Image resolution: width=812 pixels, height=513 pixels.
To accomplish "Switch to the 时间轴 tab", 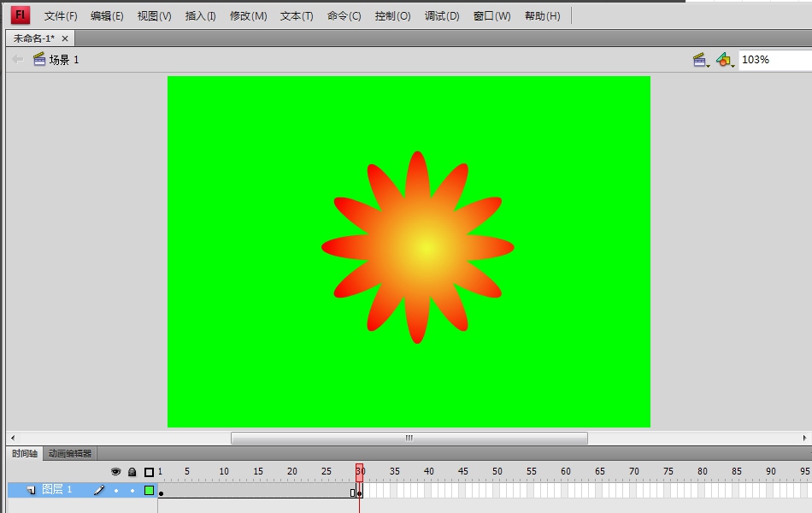I will coord(24,453).
